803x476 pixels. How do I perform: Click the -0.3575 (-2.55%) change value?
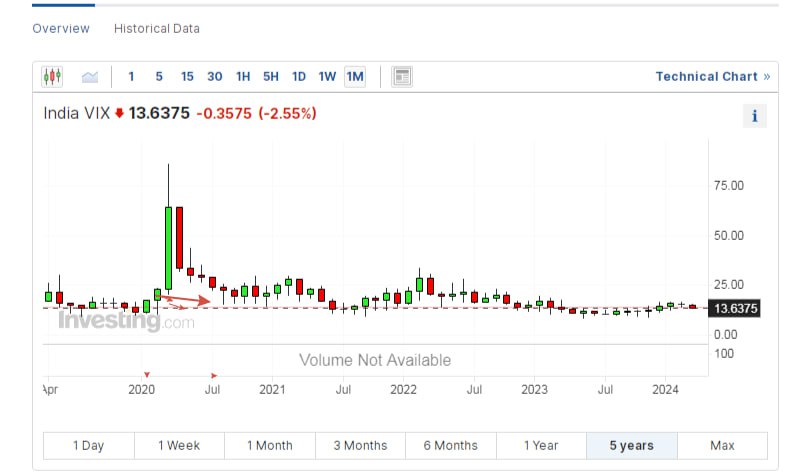click(x=257, y=113)
